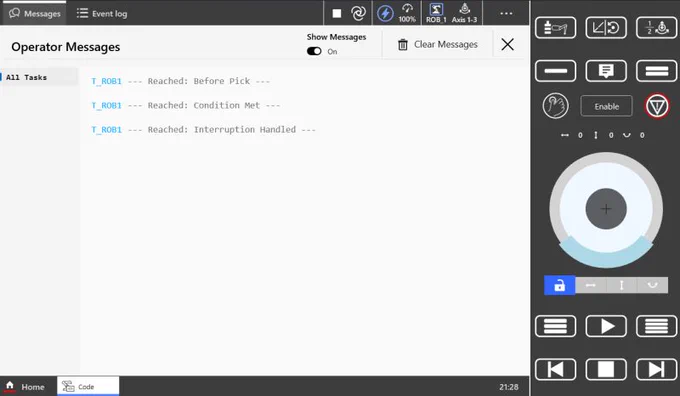Viewport: 680px width, 396px height.
Task: Select the All Tasks filter
Action: [39, 77]
